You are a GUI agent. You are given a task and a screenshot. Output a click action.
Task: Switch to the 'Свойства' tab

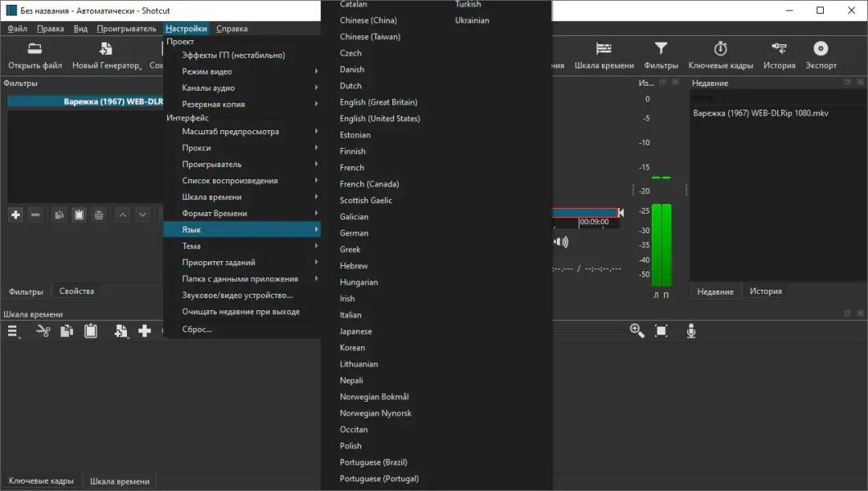[76, 291]
